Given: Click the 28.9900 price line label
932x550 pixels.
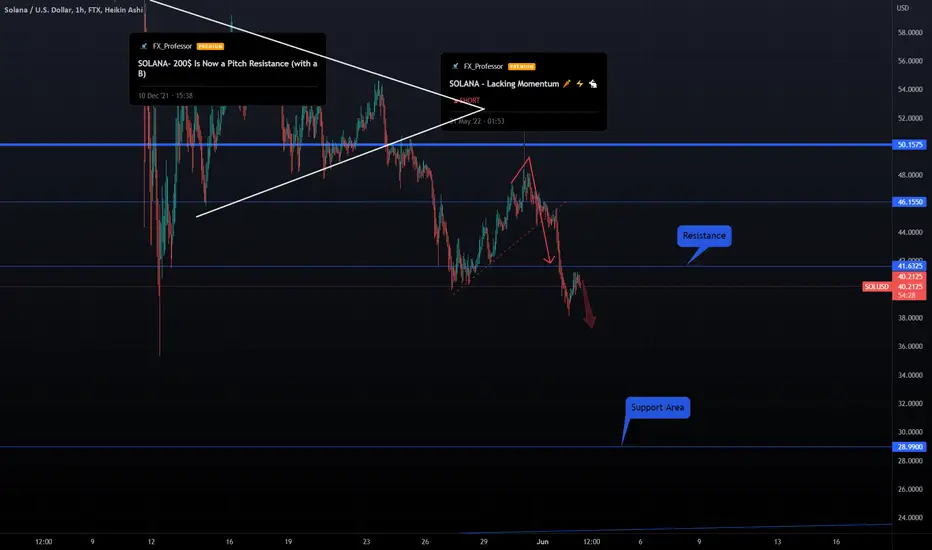Looking at the screenshot, I should coord(909,447).
